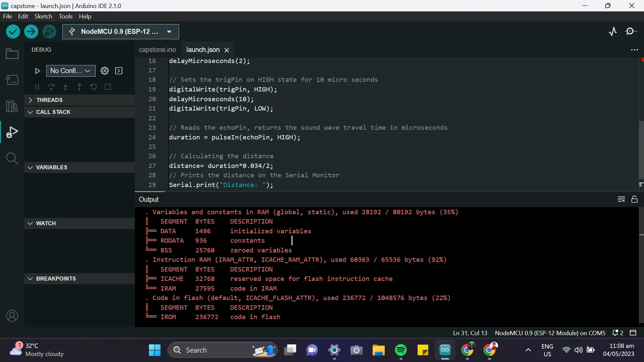Open the Serial Monitor
This screenshot has height=362, width=644.
[631, 32]
